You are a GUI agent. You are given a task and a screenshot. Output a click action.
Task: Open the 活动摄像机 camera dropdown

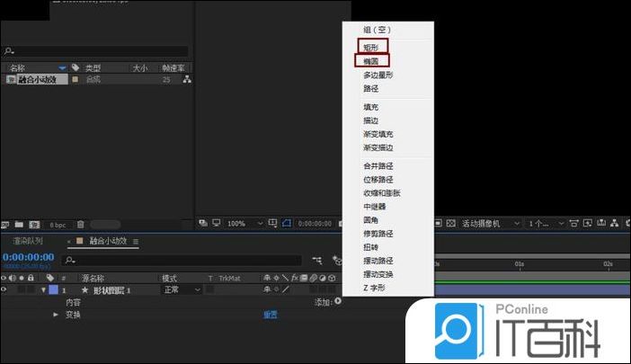click(490, 223)
